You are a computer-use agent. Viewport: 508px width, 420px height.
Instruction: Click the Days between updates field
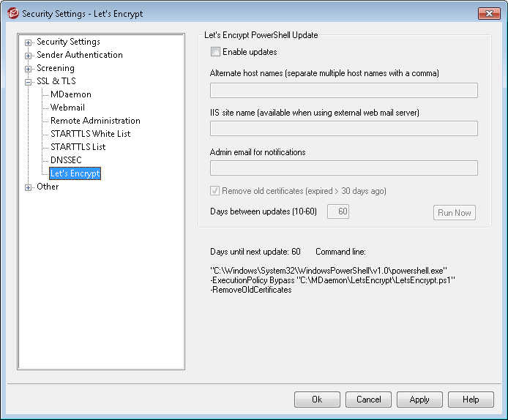click(x=338, y=212)
